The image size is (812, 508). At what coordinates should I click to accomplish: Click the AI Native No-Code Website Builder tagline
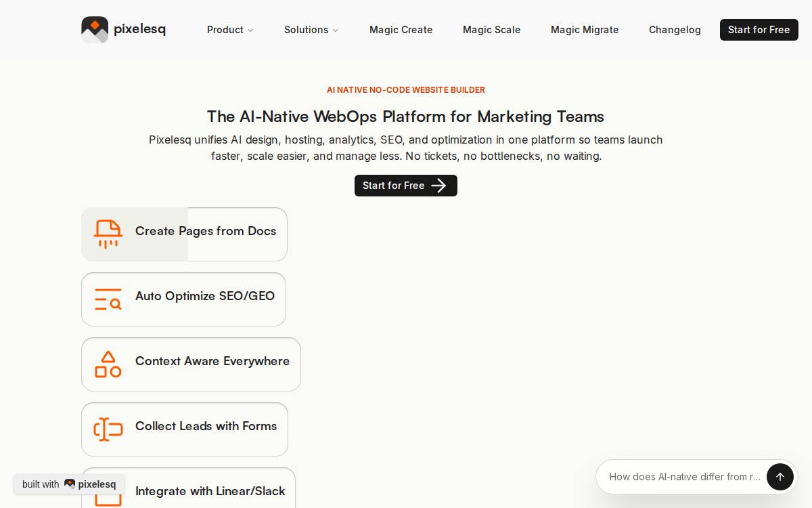pyautogui.click(x=406, y=90)
